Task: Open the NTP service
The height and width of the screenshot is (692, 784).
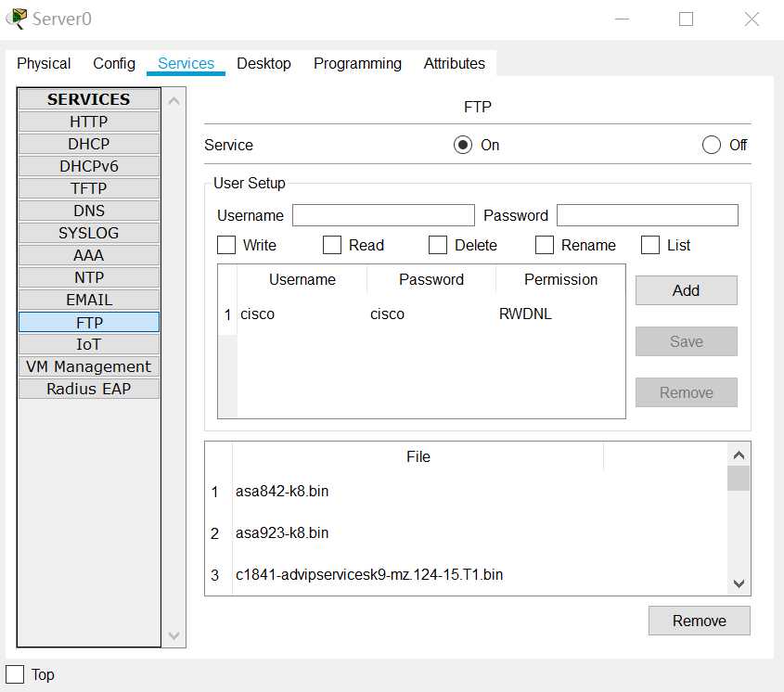Action: [x=89, y=277]
